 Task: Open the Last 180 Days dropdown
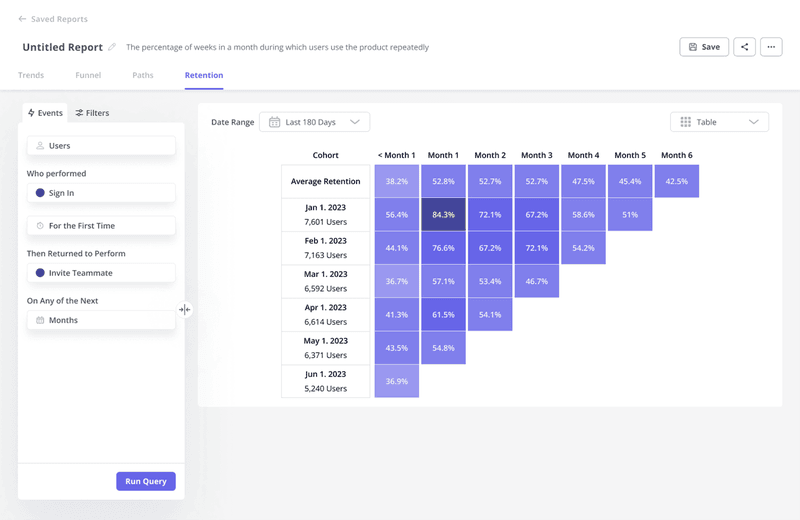(314, 122)
